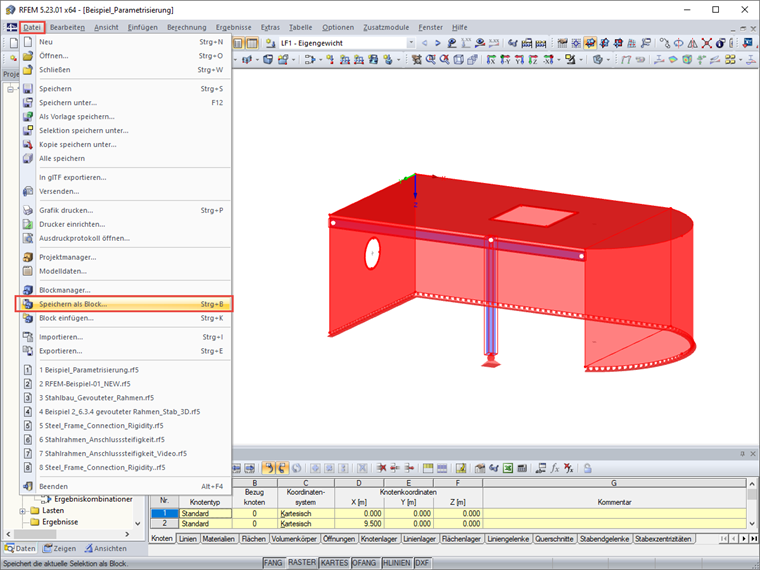Click the table scrollbar up arrow

point(752,484)
